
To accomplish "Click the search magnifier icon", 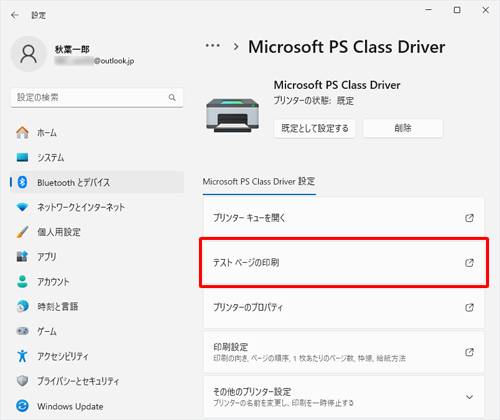I will pos(172,98).
